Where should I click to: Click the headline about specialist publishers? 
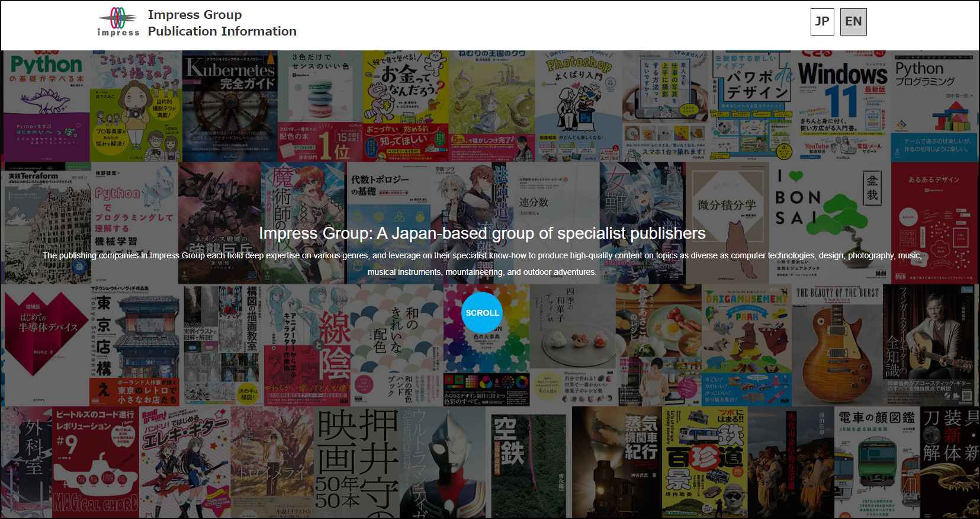coord(482,233)
